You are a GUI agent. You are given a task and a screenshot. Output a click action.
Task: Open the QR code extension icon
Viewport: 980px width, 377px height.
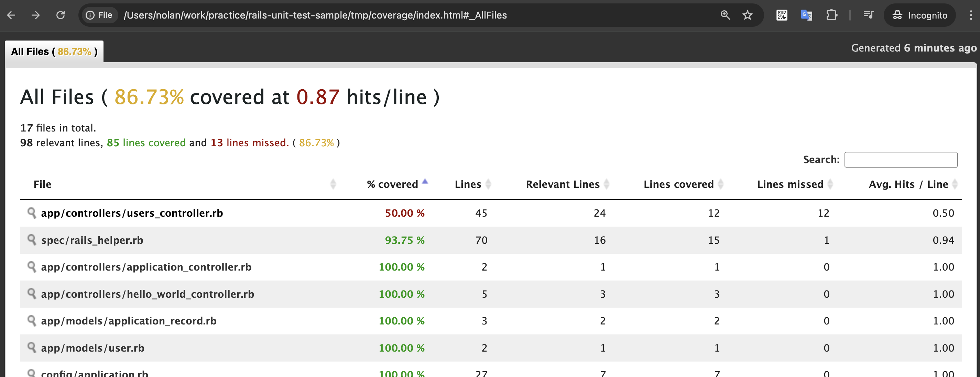pos(781,15)
